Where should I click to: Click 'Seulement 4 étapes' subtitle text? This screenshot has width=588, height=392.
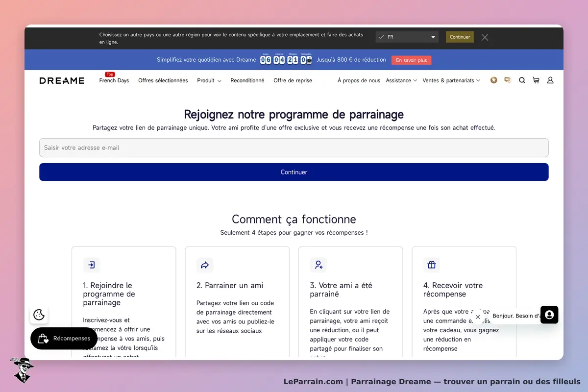294,233
